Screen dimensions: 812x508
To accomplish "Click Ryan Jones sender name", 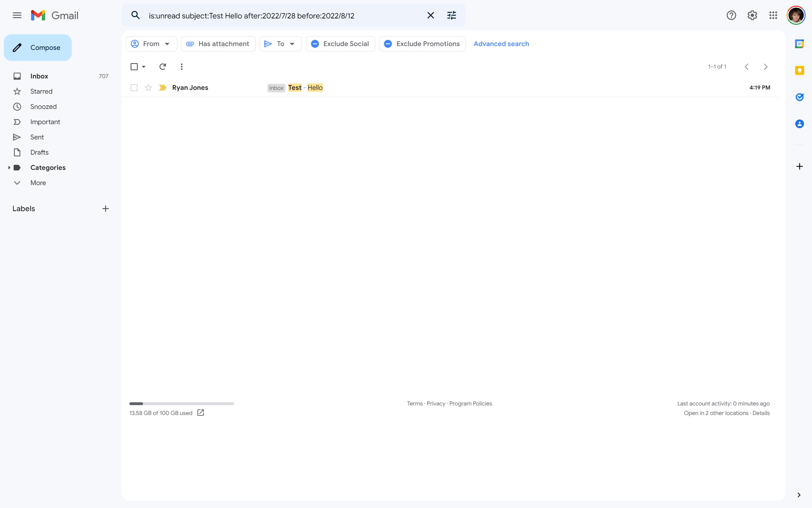I will click(x=190, y=88).
